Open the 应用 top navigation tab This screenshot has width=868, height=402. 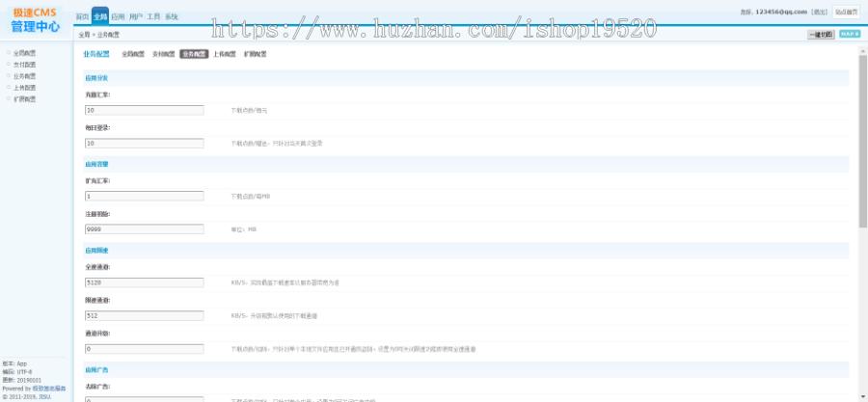[x=118, y=16]
